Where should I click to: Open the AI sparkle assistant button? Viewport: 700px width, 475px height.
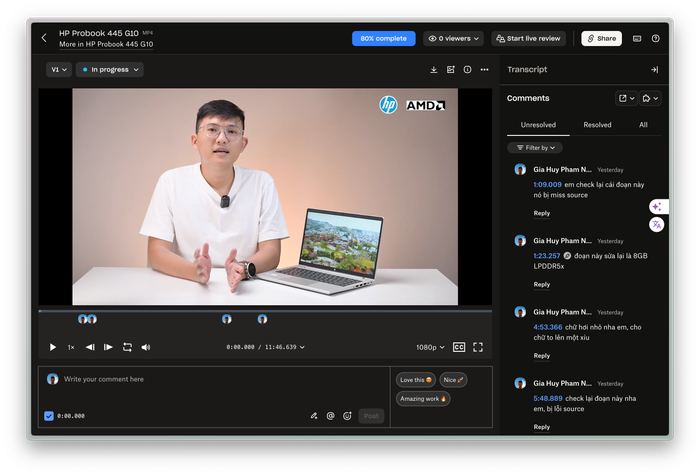coord(657,206)
